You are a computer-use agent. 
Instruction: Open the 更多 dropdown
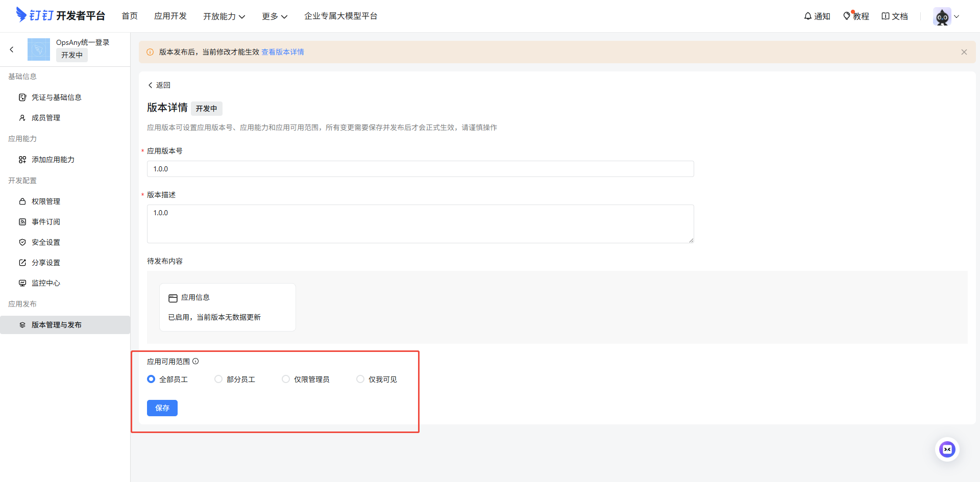coord(274,16)
